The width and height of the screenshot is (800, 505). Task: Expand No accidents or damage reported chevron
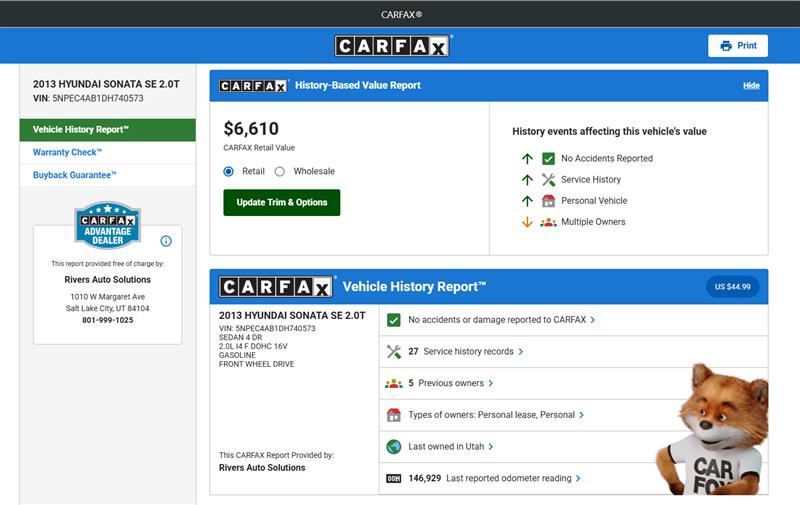[593, 320]
